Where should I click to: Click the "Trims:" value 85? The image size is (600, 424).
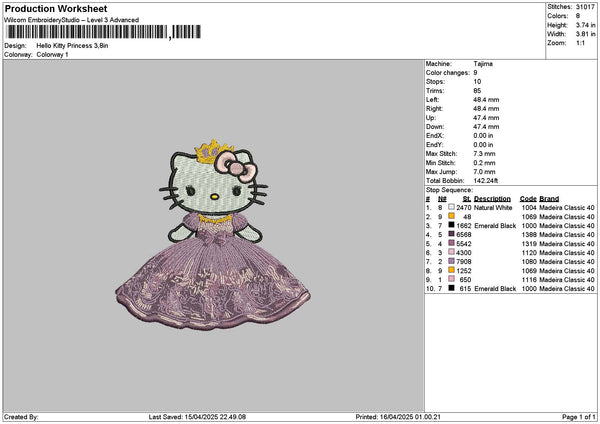coord(477,91)
